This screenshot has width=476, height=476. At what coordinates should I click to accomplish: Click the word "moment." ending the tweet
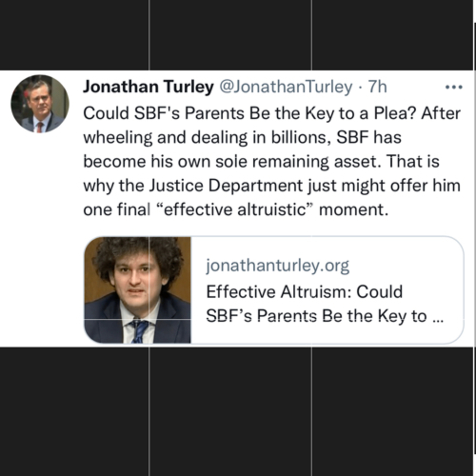354,210
